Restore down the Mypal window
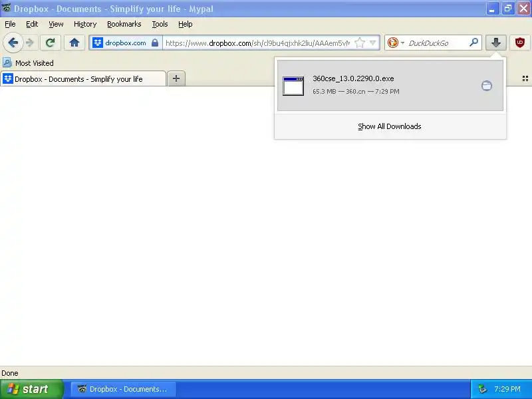 click(x=508, y=9)
